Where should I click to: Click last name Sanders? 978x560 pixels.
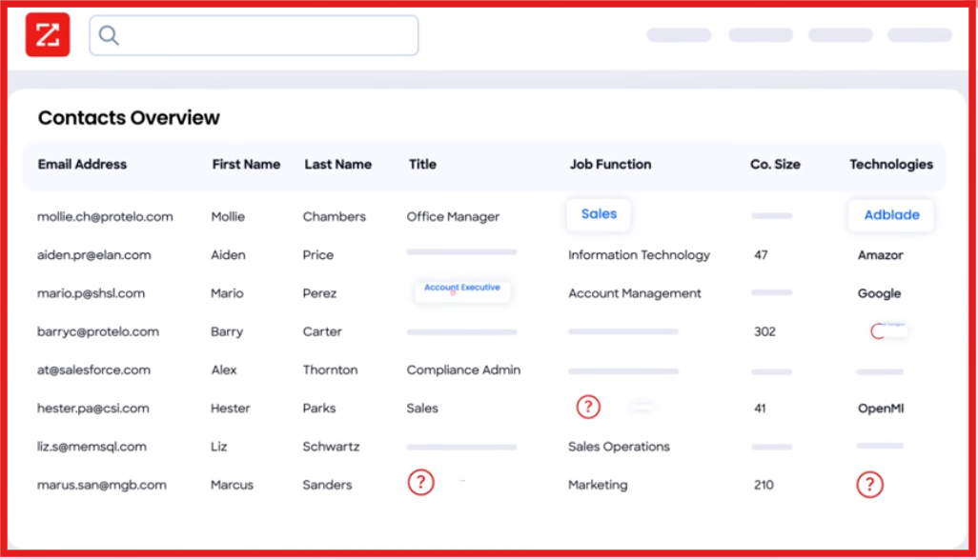tap(328, 486)
